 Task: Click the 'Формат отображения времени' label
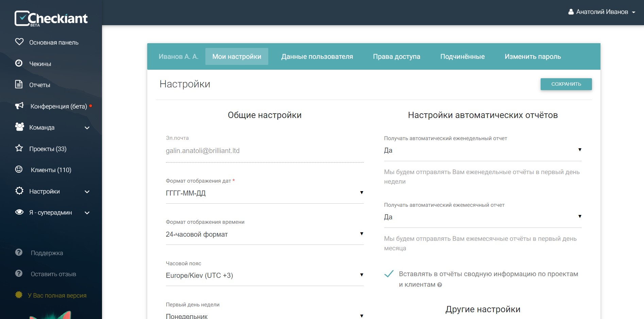(205, 222)
